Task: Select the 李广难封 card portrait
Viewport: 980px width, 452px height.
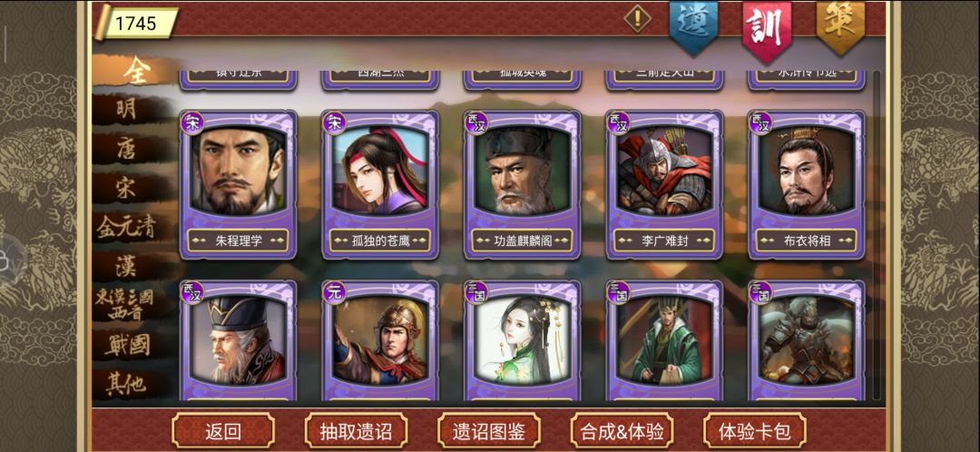Action: [x=664, y=170]
